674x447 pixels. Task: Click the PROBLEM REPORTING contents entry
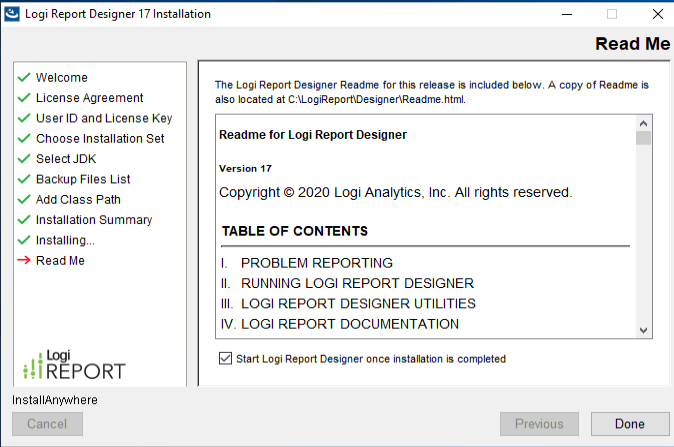point(316,263)
